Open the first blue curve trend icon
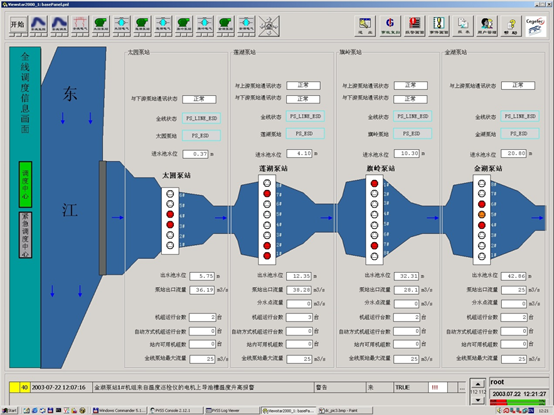The height and width of the screenshot is (415, 554). pyautogui.click(x=39, y=25)
